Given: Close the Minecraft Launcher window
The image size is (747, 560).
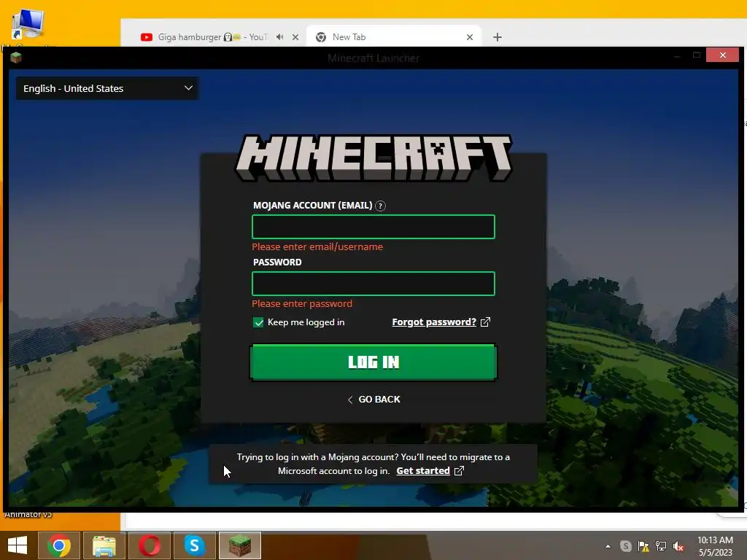Looking at the screenshot, I should (x=723, y=55).
